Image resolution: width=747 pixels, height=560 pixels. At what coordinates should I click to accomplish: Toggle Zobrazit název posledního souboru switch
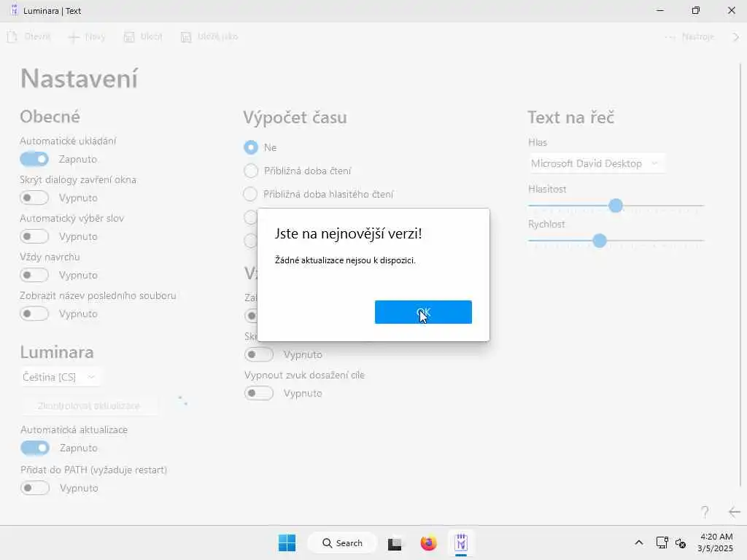34,314
